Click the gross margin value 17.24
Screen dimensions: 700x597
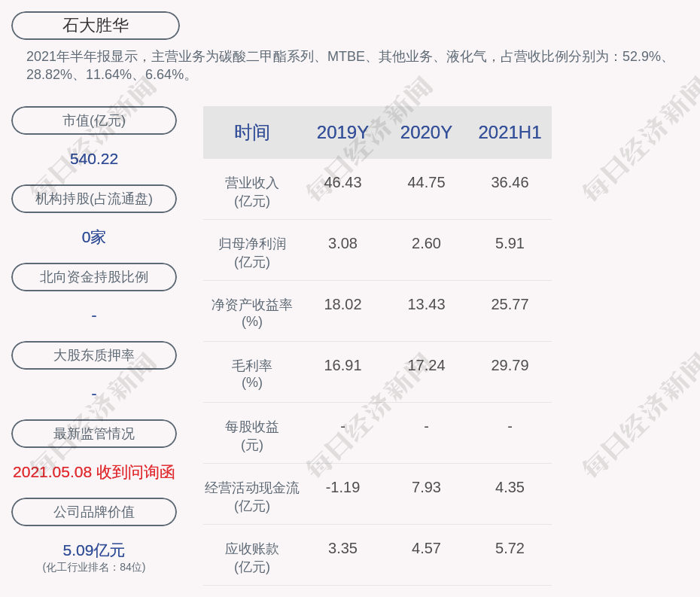(426, 365)
